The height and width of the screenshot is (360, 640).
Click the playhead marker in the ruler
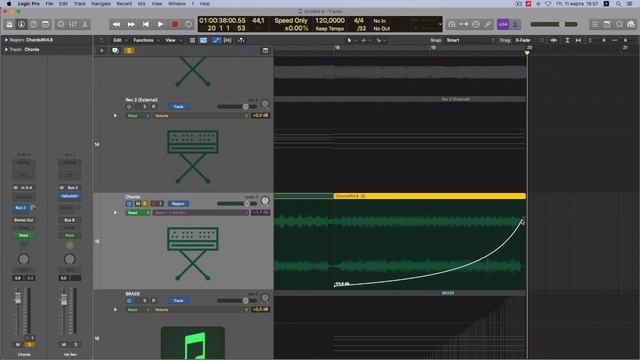coord(527,53)
